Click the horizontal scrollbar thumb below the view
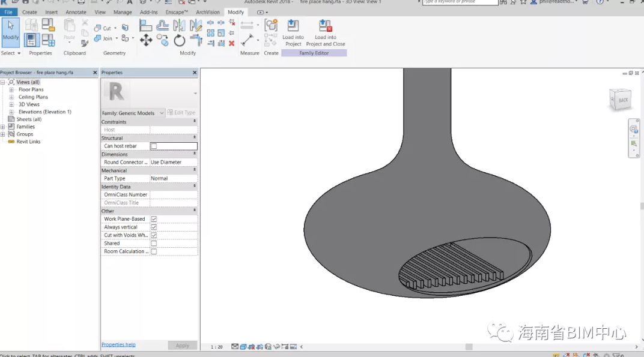This screenshot has width=644, height=357. pyautogui.click(x=469, y=347)
